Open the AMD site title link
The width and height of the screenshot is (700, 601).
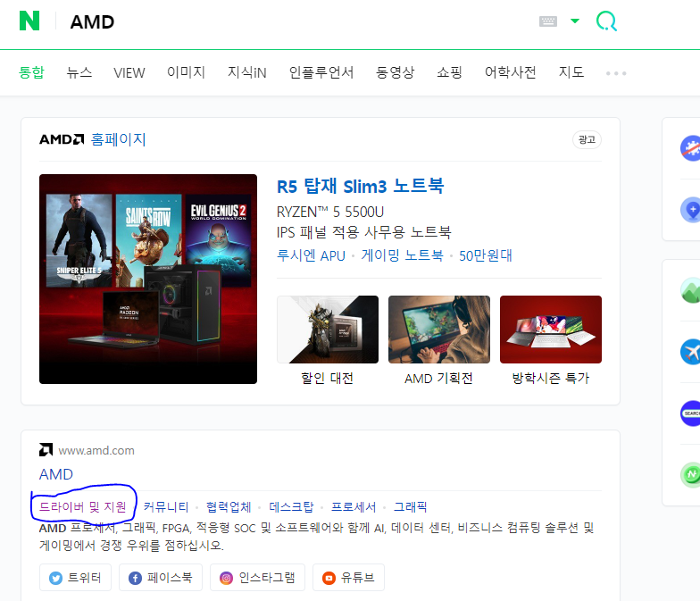coord(56,474)
